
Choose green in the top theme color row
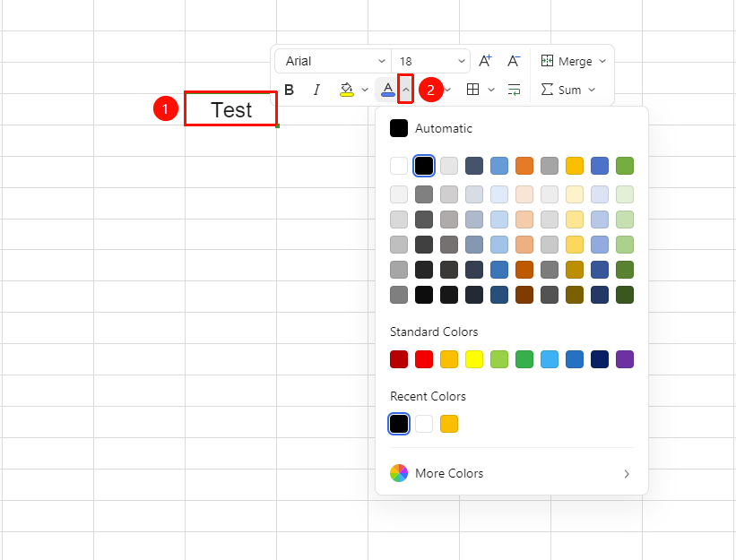click(x=625, y=166)
